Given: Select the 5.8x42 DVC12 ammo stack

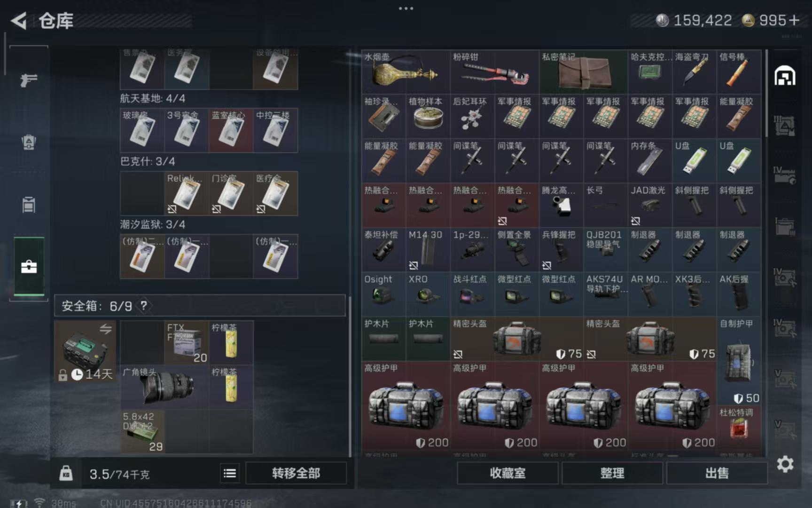Looking at the screenshot, I should point(142,431).
